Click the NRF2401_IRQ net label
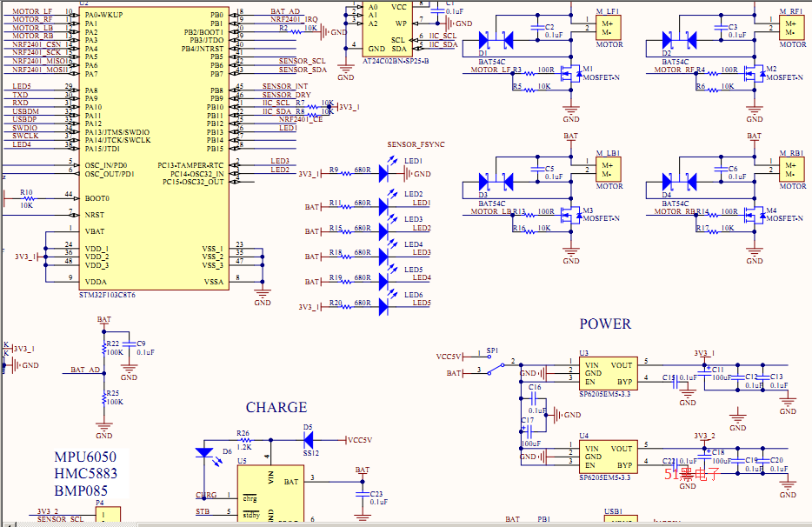The height and width of the screenshot is (527, 812). (x=294, y=19)
